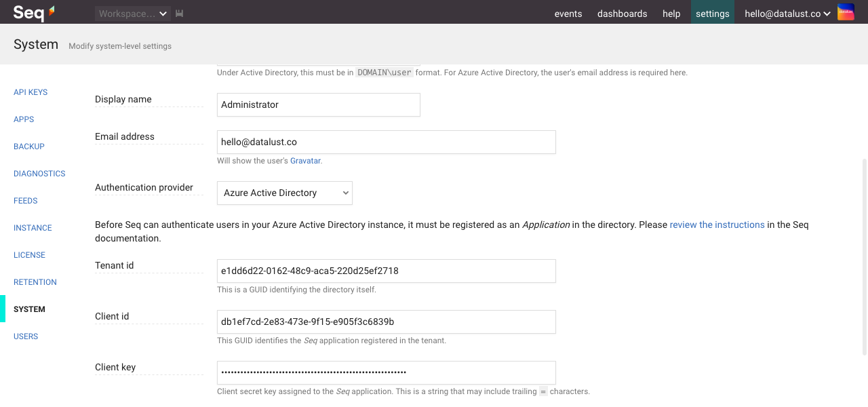The width and height of the screenshot is (868, 407).
Task: Click the page vertical scrollbar
Action: 864,258
